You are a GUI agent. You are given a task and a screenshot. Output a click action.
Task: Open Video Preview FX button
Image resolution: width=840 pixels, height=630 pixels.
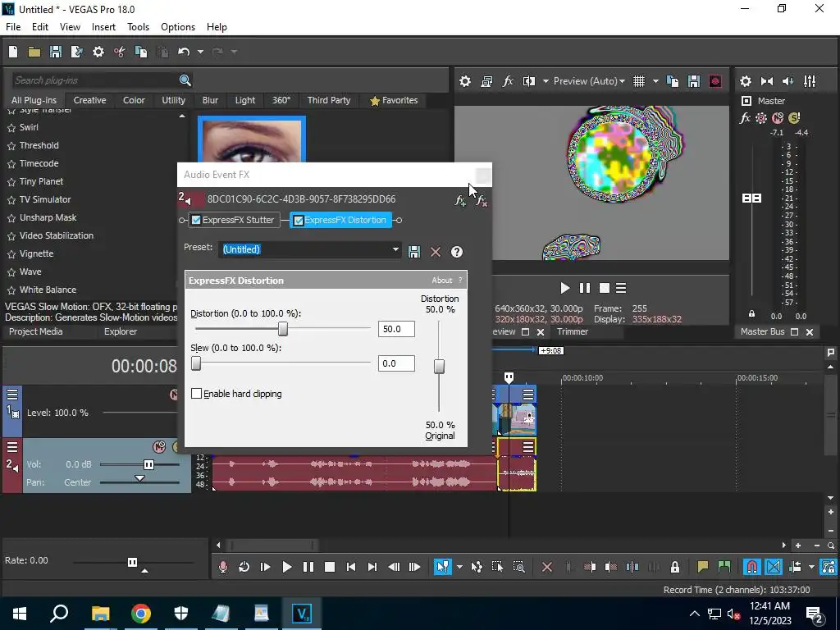[507, 81]
